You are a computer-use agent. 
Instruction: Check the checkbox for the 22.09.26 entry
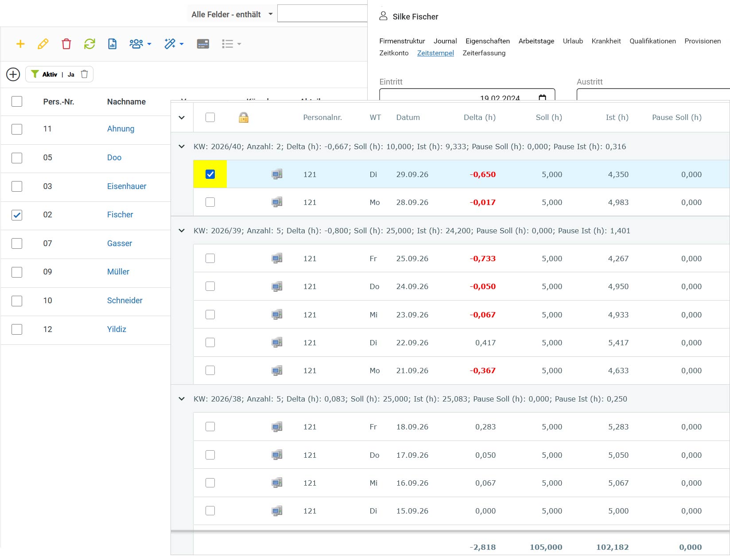[x=210, y=343]
